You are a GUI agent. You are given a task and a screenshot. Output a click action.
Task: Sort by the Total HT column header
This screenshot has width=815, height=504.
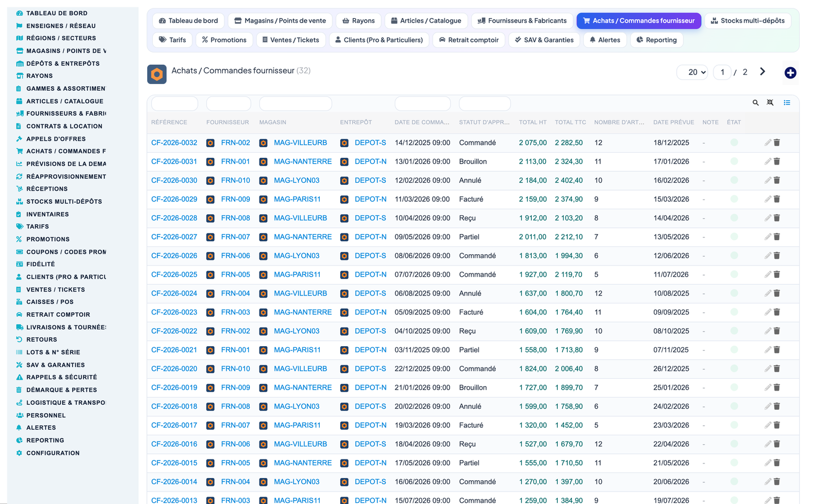(532, 122)
